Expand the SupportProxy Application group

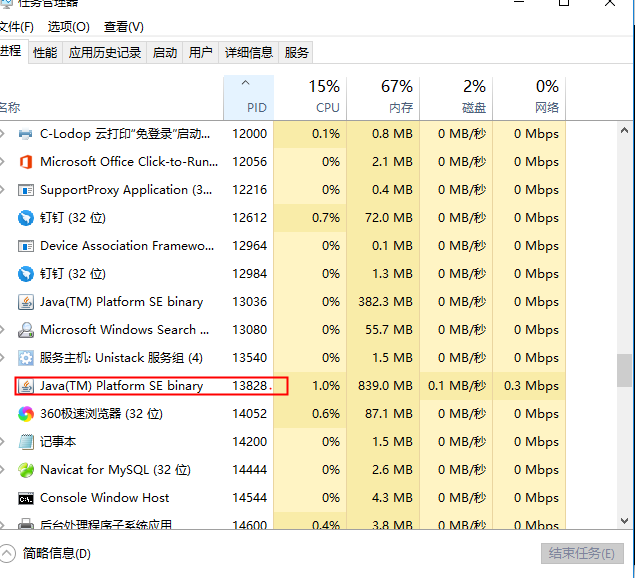coord(2,190)
